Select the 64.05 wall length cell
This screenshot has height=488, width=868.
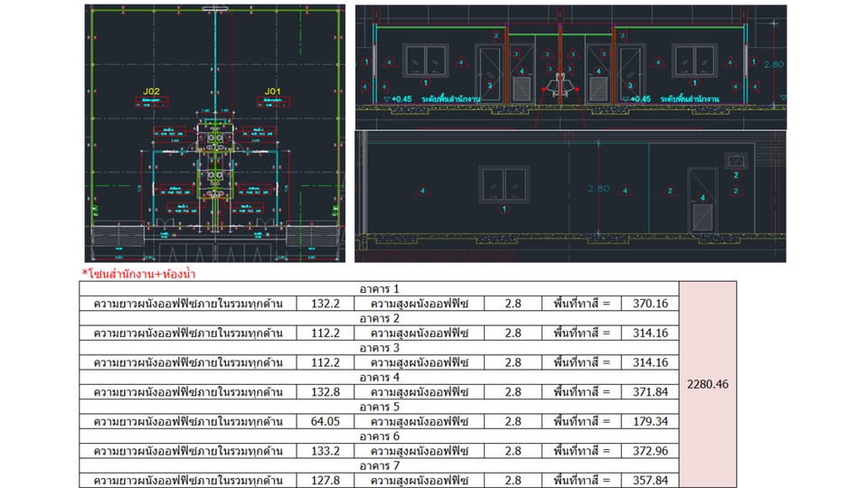(x=325, y=421)
